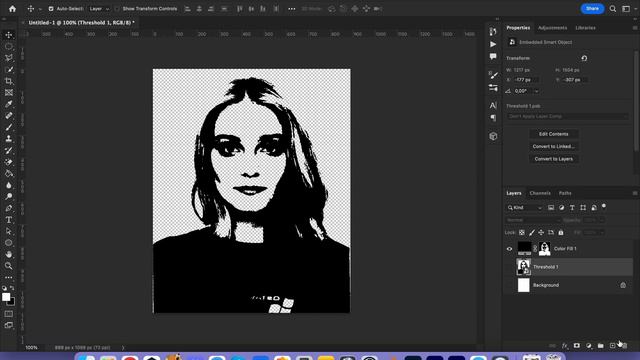Create a new group folder icon
640x360 pixels.
tap(600, 346)
